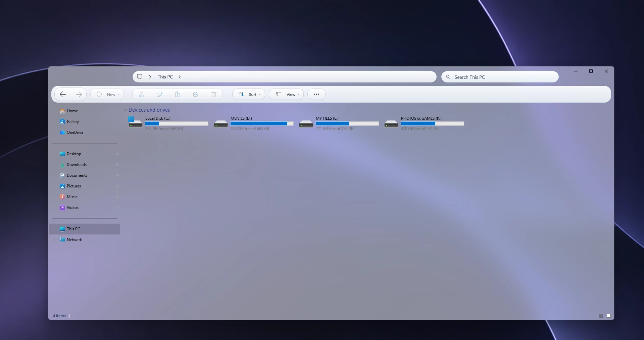Image resolution: width=644 pixels, height=340 pixels.
Task: Switch to the Large icons view layout icon
Action: tap(609, 316)
